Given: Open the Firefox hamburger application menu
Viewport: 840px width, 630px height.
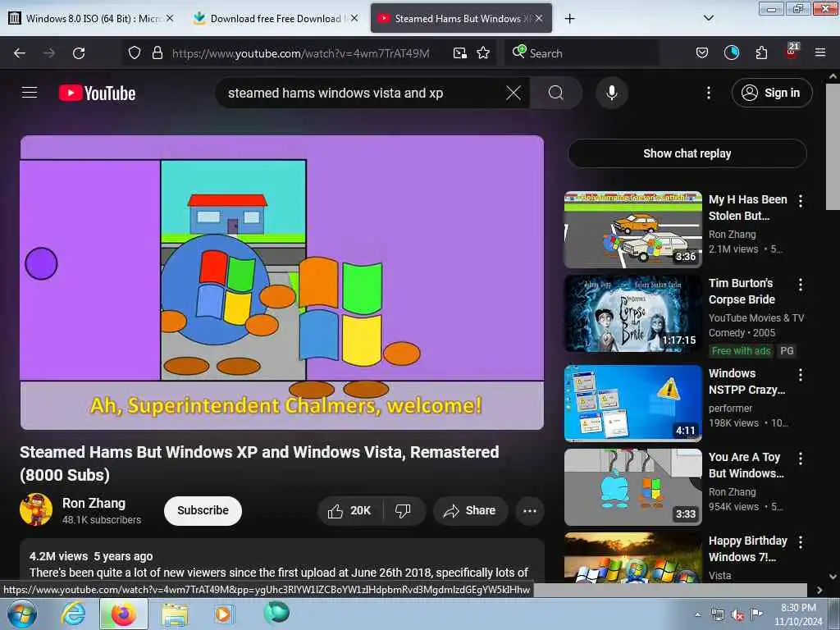Looking at the screenshot, I should tap(820, 52).
